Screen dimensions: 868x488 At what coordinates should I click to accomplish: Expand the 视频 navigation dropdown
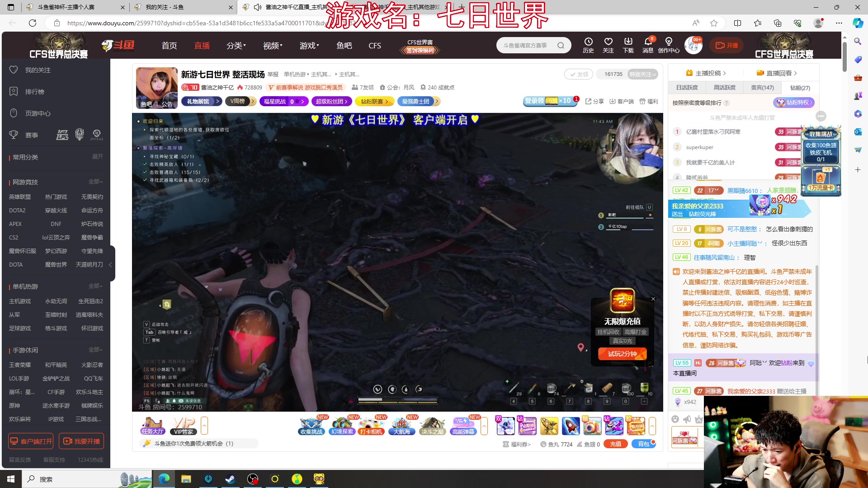(273, 46)
